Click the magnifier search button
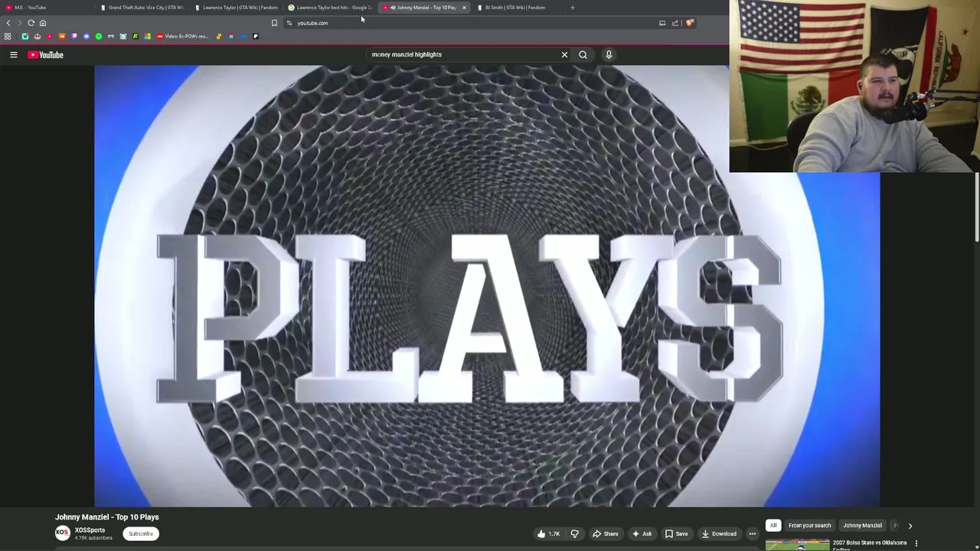 click(x=583, y=54)
